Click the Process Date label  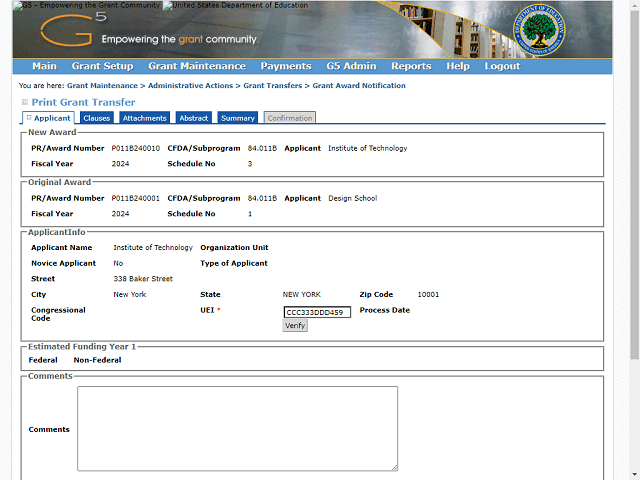(384, 310)
